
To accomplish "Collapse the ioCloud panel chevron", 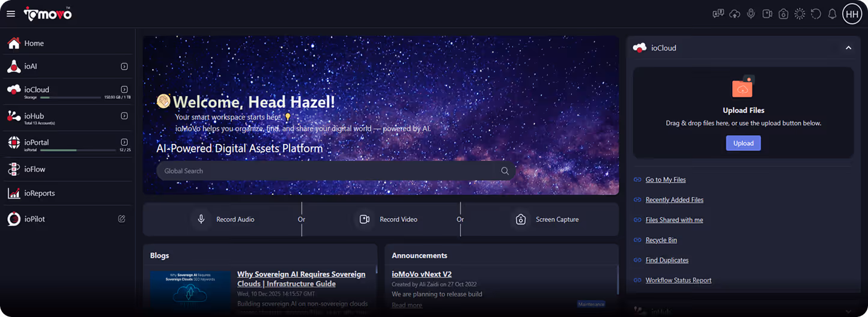I will click(x=848, y=48).
